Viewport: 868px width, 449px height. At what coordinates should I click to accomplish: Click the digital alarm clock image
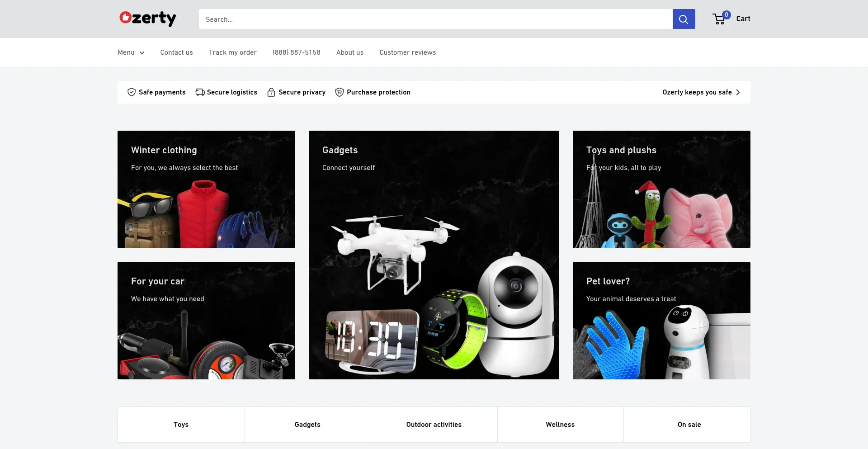pyautogui.click(x=372, y=341)
